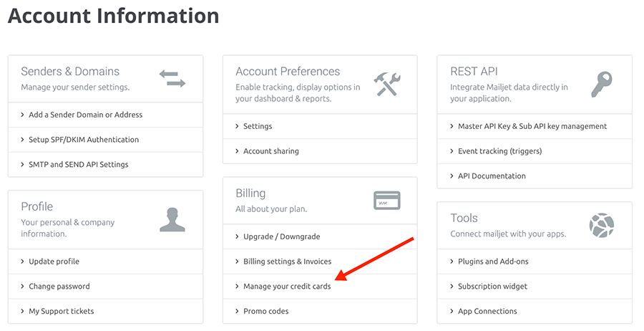Open Account Preferences Settings link
The image size is (644, 331).
[x=258, y=126]
